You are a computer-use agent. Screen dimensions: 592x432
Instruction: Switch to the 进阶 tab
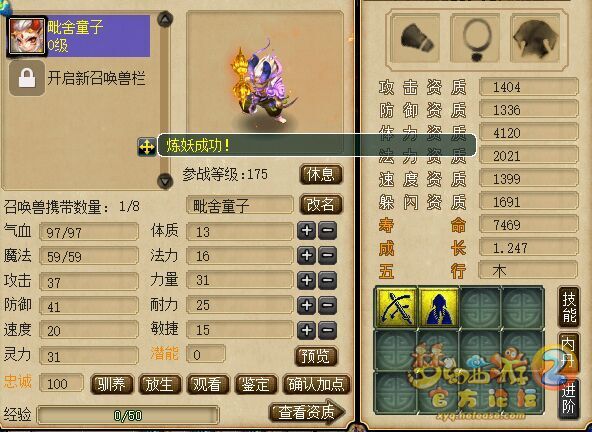click(x=569, y=398)
